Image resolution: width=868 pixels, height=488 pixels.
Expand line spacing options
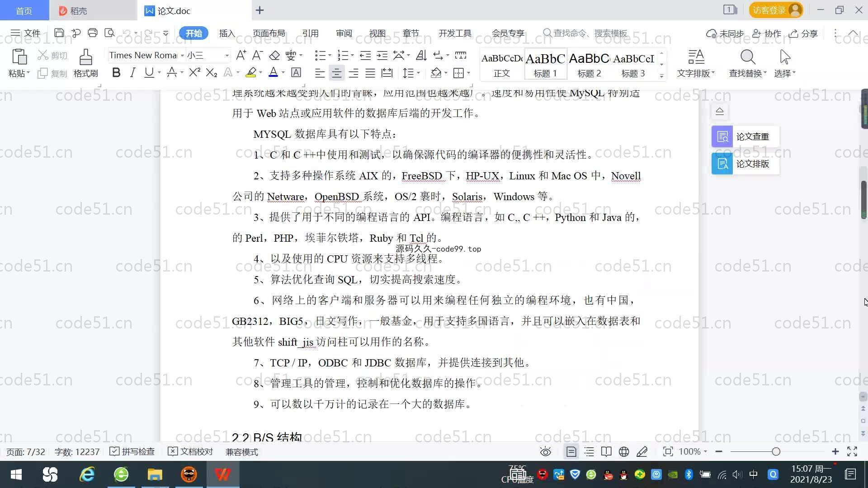[x=419, y=73]
